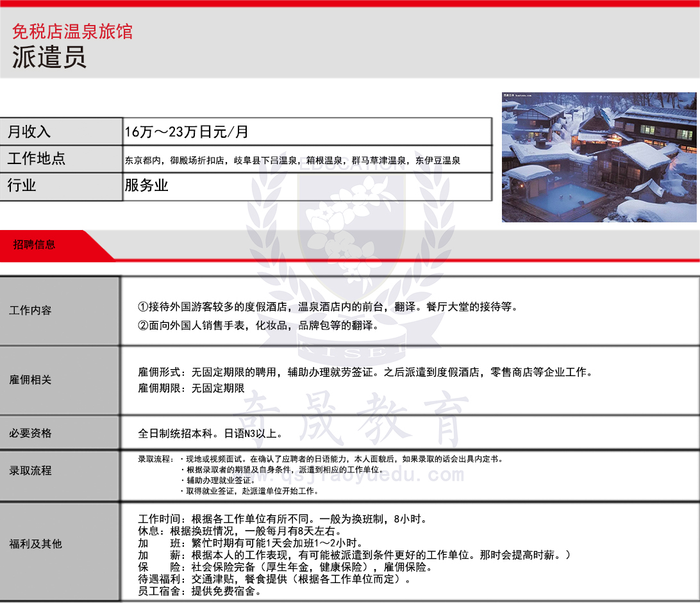The height and width of the screenshot is (603, 700).
Task: Click the 休息 monthly days-off line
Action: click(x=240, y=531)
